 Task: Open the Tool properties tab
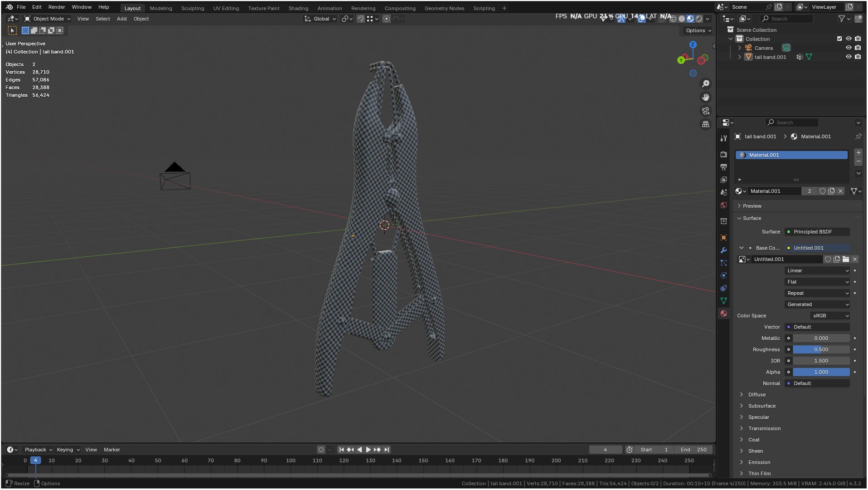point(724,138)
